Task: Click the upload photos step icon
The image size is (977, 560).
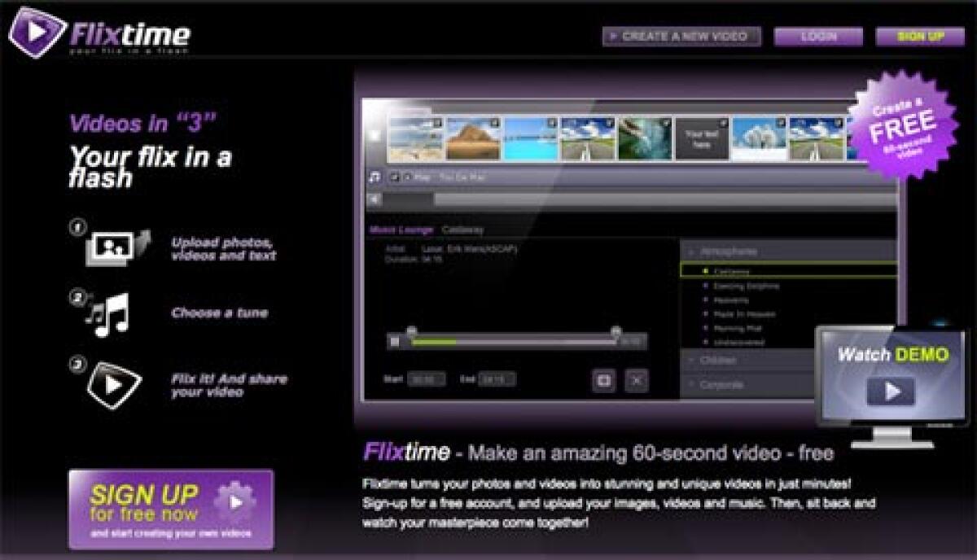Action: (x=117, y=247)
